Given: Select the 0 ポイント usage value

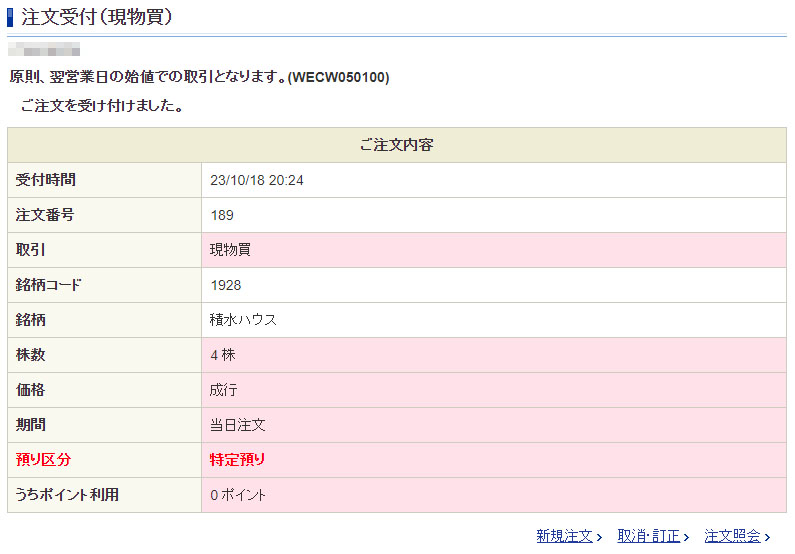Looking at the screenshot, I should 238,495.
